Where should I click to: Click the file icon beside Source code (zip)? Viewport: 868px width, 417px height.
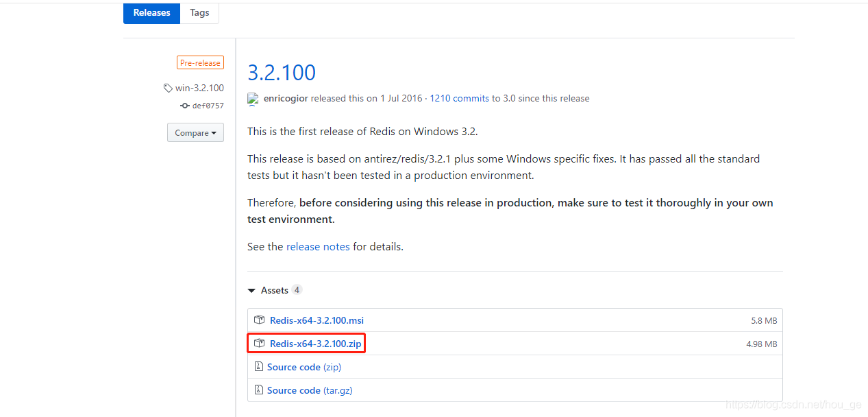[x=258, y=367]
